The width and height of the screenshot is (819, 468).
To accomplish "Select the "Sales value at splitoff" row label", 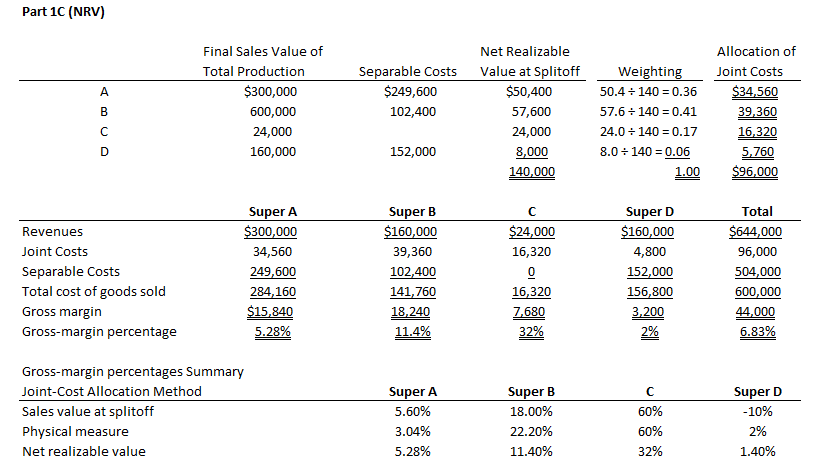I will pyautogui.click(x=85, y=411).
